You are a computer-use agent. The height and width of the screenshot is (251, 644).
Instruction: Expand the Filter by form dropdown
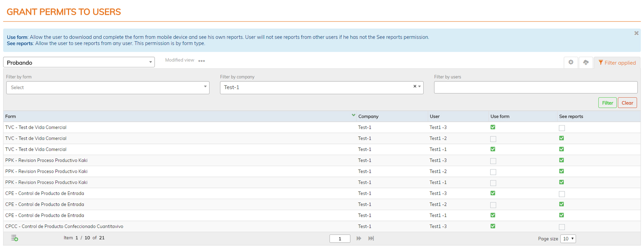point(108,87)
